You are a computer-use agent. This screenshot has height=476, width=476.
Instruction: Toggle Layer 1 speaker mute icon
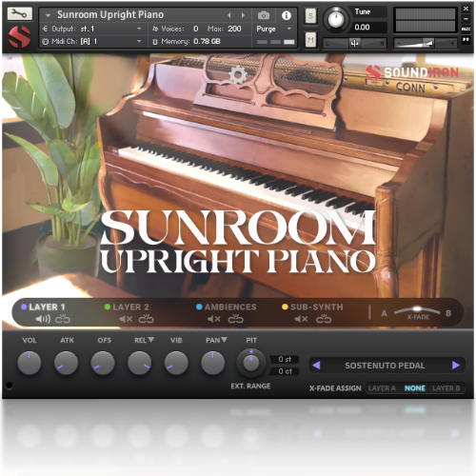point(43,319)
